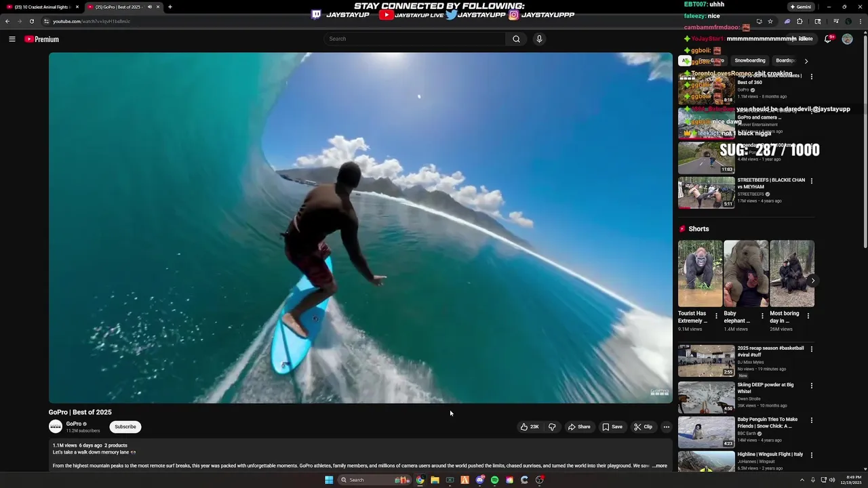
Task: Open options for Baby elephant short
Action: tap(762, 316)
